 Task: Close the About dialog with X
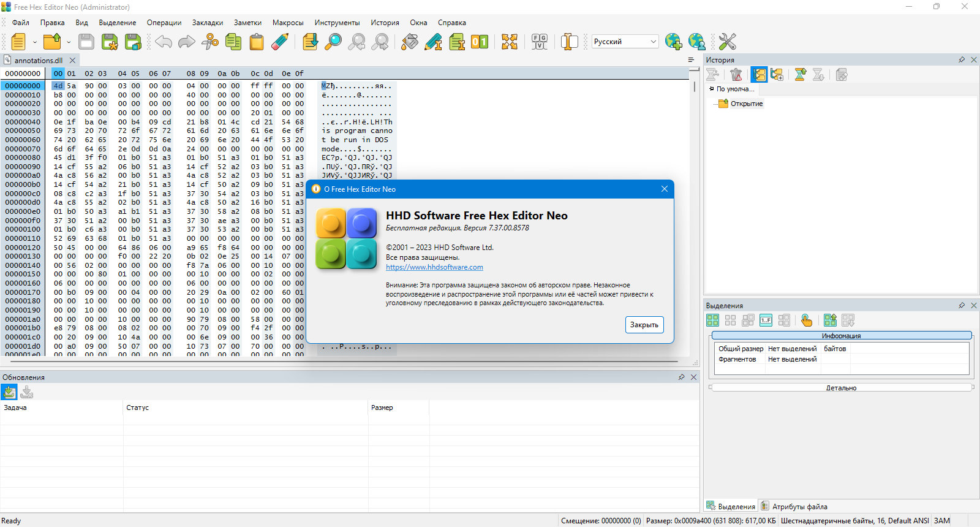point(664,189)
